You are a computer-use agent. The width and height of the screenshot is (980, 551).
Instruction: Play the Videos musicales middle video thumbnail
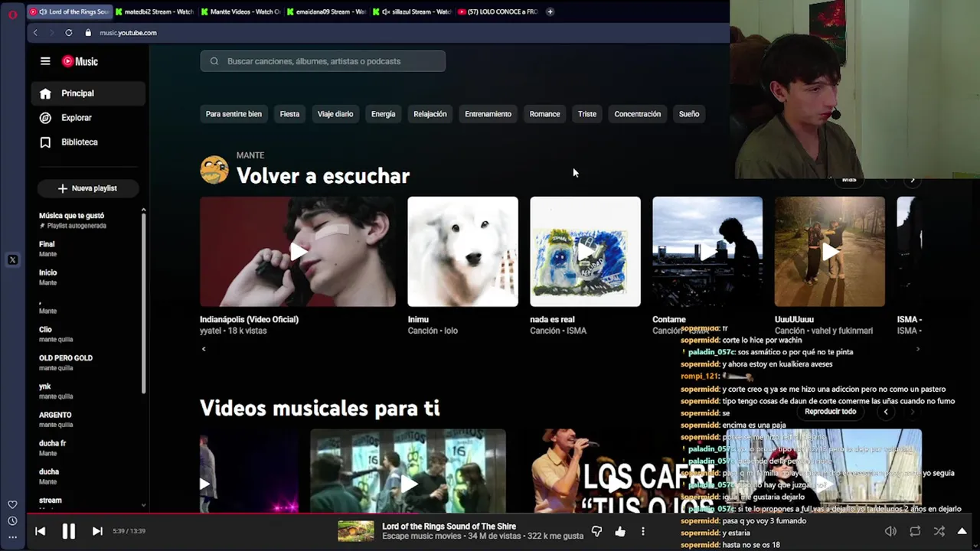coord(408,471)
